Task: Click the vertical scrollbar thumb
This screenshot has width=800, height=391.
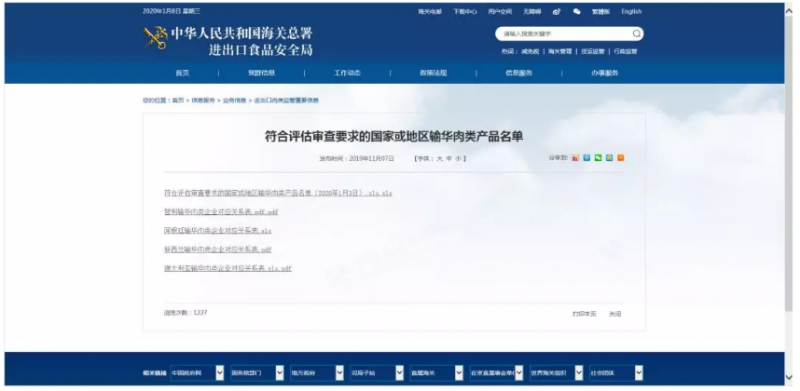Action: [789, 163]
